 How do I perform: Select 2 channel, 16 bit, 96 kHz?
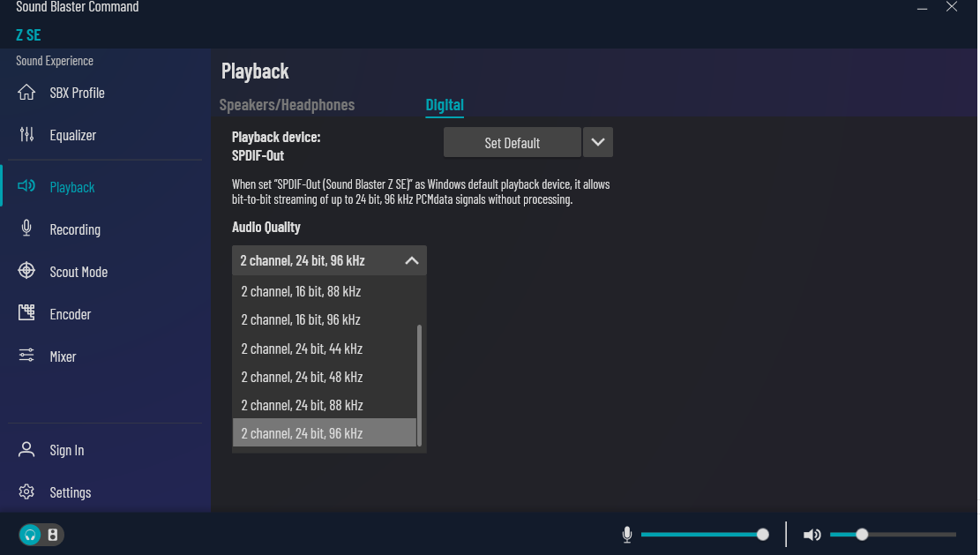coord(325,319)
